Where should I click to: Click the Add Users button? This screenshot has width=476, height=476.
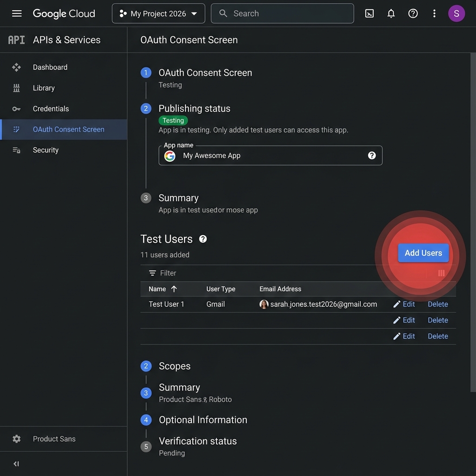[423, 253]
